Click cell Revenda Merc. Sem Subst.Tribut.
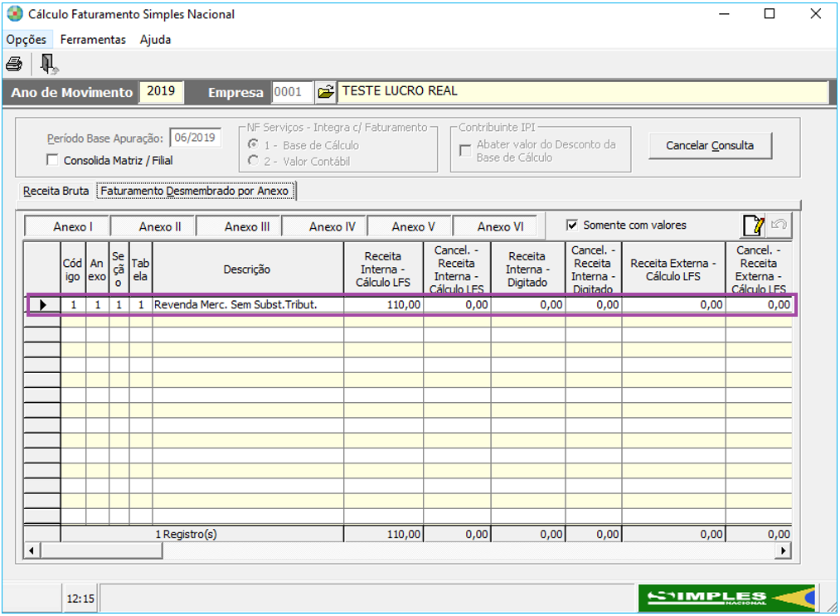The height and width of the screenshot is (616, 840). 248,305
